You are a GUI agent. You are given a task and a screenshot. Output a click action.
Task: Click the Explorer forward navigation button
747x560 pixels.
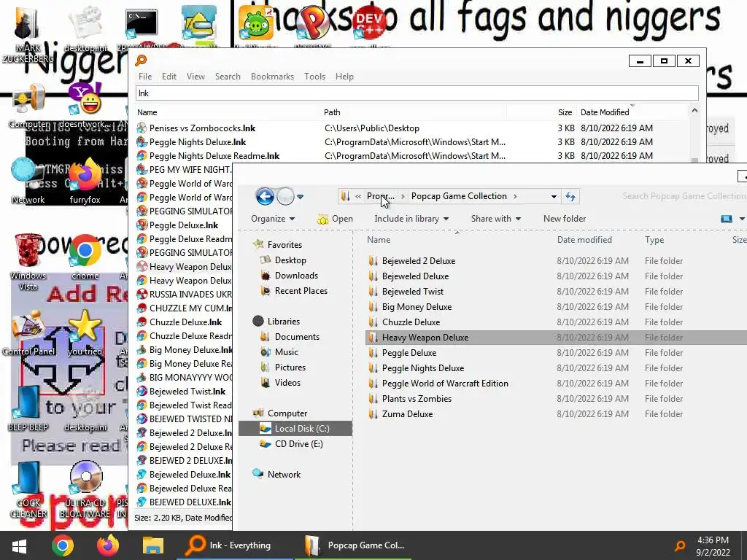(285, 196)
